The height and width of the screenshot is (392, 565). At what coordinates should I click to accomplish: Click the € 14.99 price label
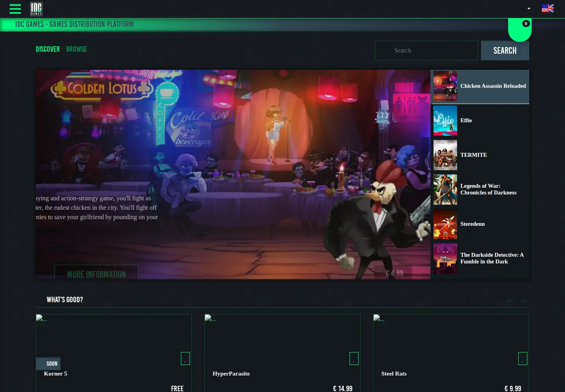tap(343, 388)
